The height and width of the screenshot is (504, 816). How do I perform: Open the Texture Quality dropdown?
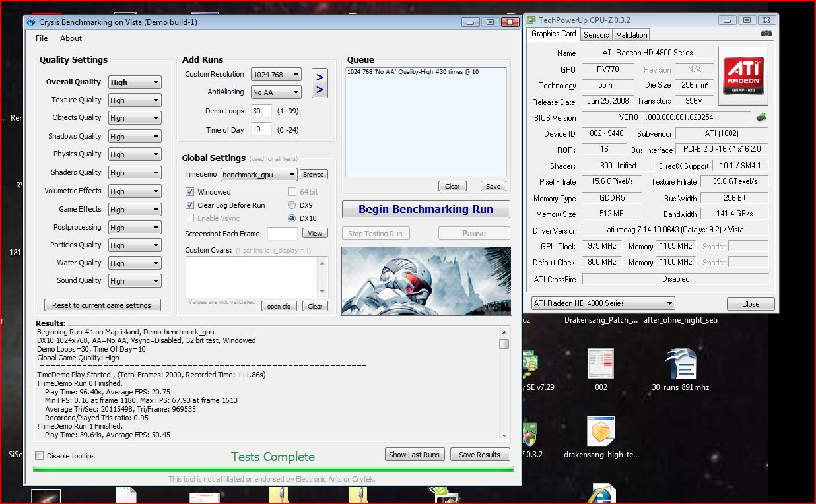[x=135, y=100]
